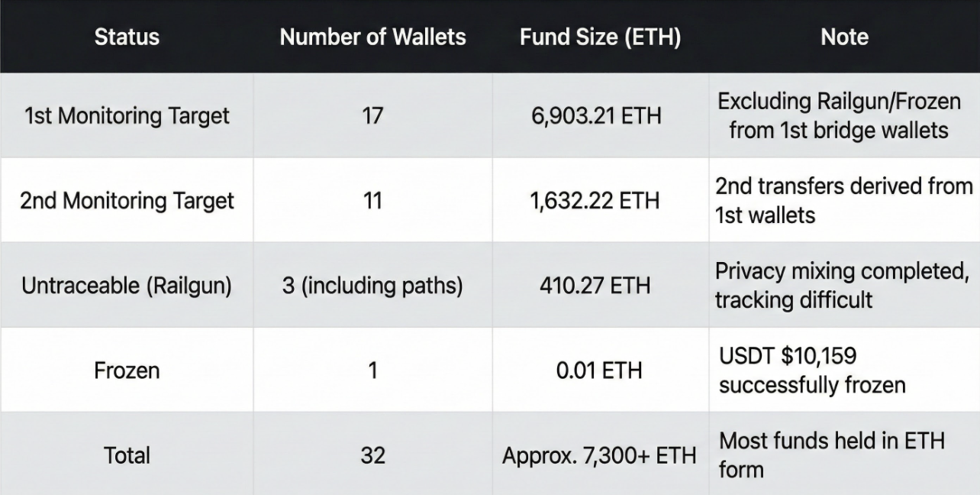980x495 pixels.
Task: Click the wallet count 17 cell
Action: tap(372, 116)
